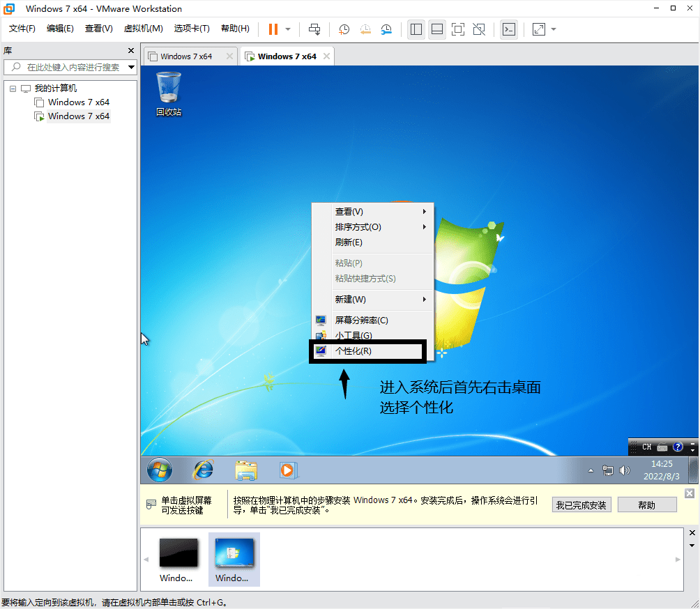
Task: Click the CH language bar indicator
Action: pos(646,447)
